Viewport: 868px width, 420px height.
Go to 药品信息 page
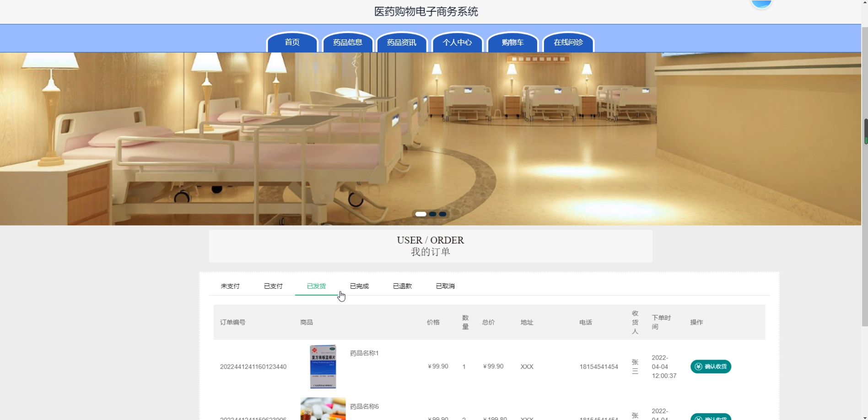point(348,42)
